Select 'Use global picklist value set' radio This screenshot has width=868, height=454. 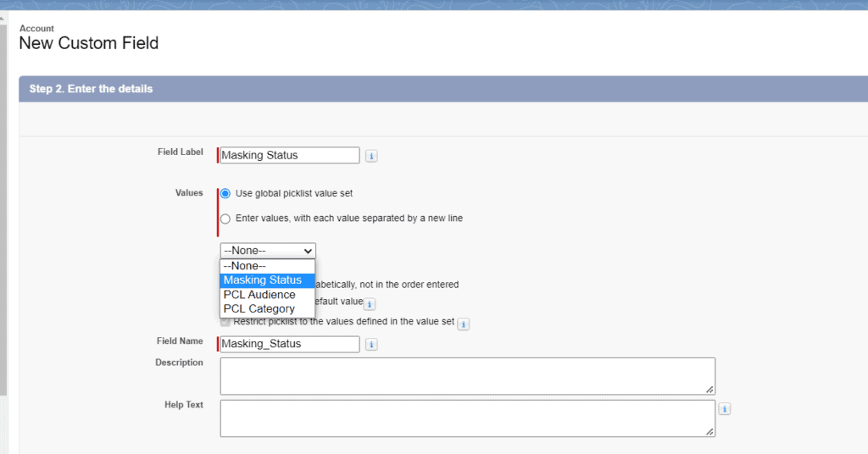tap(225, 193)
